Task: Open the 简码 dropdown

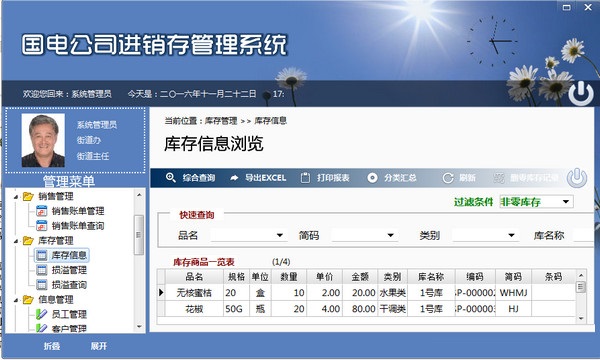Action: click(390, 235)
